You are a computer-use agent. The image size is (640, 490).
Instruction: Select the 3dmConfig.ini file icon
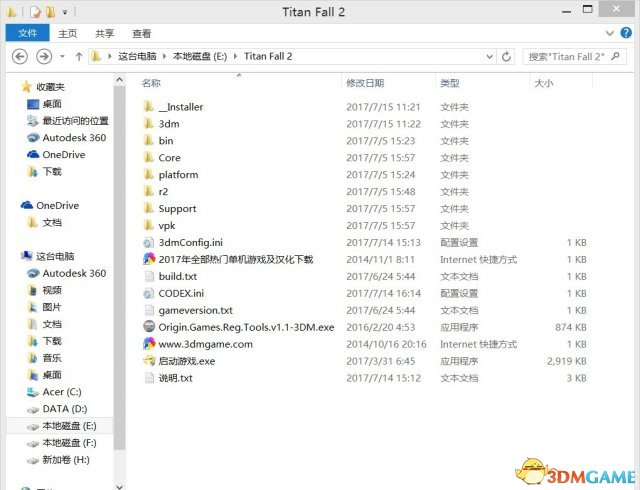pos(149,243)
